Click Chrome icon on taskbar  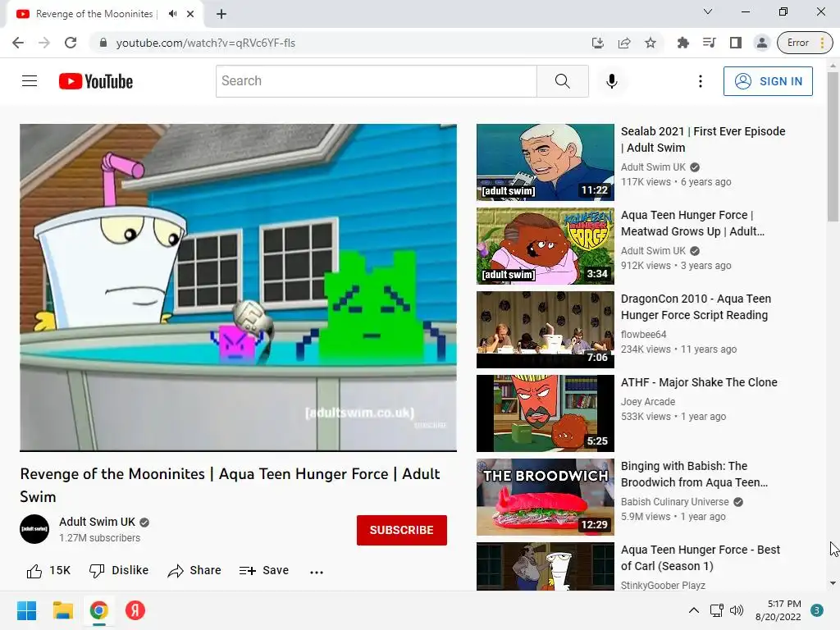click(99, 610)
